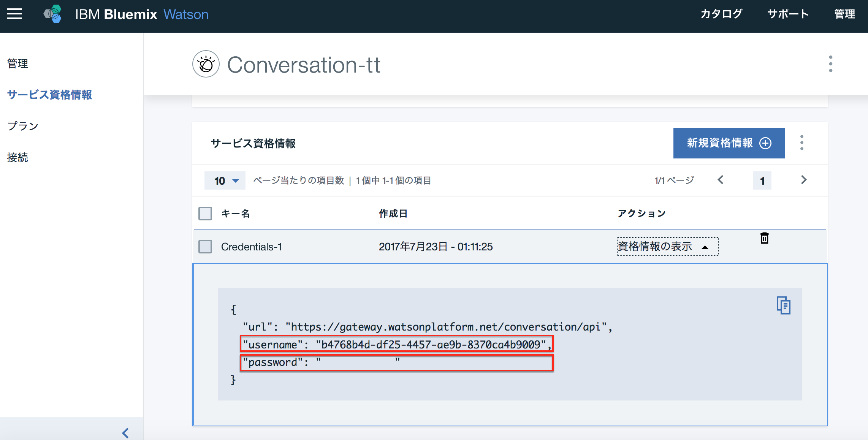This screenshot has height=440, width=868.
Task: Open the 管理 menu in top header
Action: pos(844,14)
